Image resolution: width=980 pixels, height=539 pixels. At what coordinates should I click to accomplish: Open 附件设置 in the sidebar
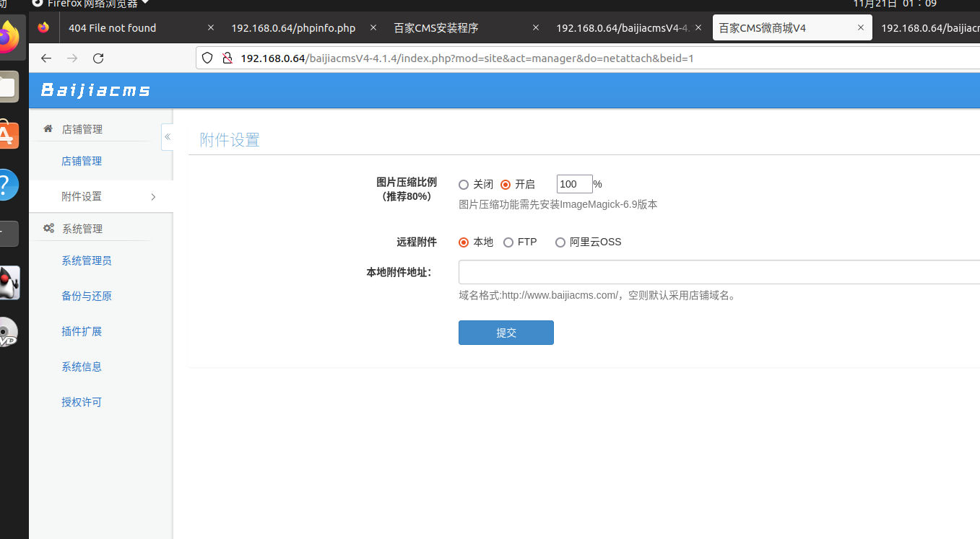pyautogui.click(x=82, y=196)
